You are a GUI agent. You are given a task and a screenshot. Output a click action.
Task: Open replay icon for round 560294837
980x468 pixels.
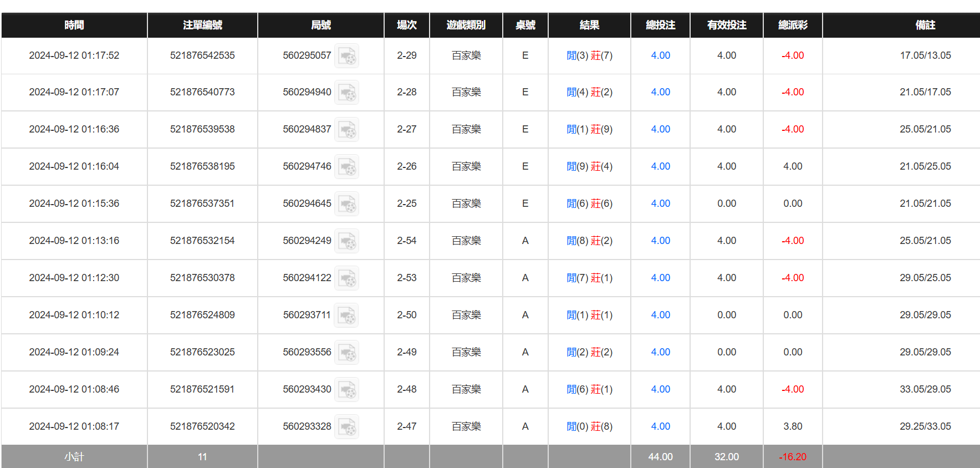[x=347, y=130]
